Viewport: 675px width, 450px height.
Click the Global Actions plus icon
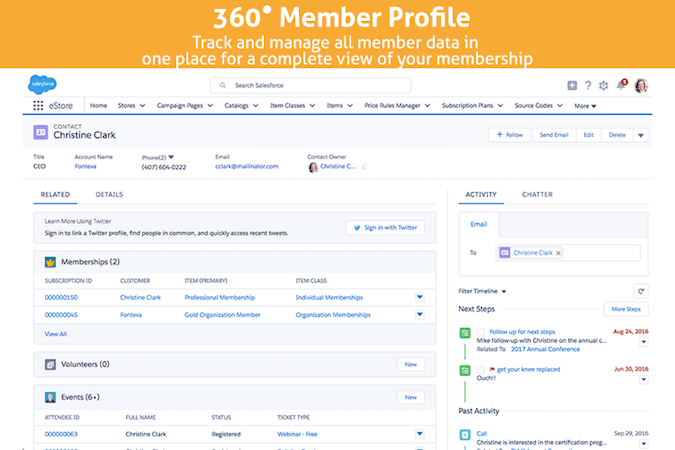click(x=572, y=86)
